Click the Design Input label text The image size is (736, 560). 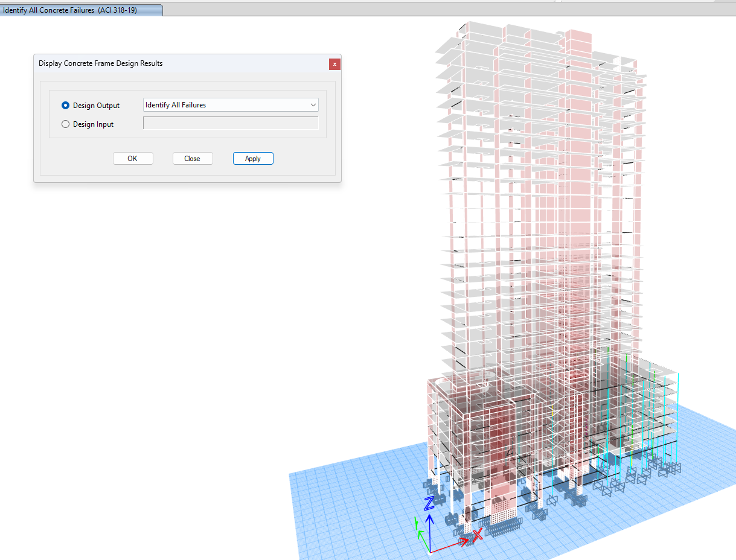93,124
